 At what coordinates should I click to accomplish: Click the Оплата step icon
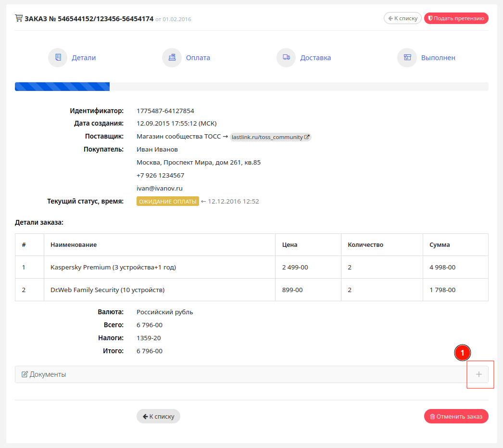point(172,57)
